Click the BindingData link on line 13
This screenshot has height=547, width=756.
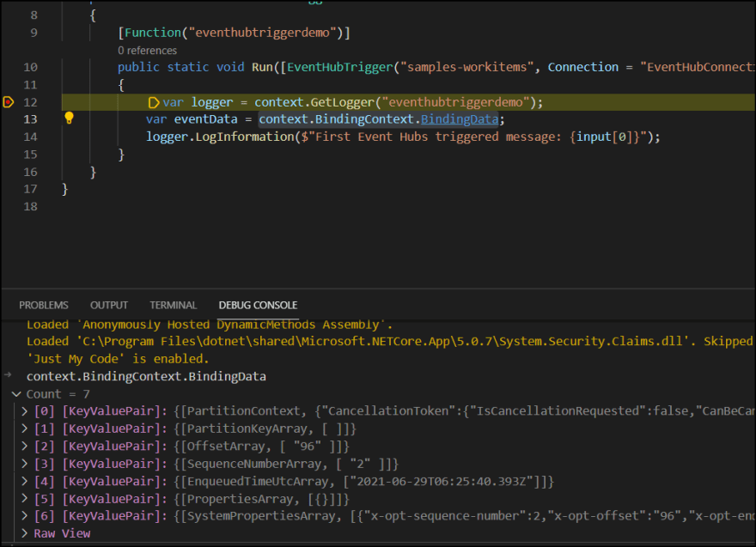460,119
